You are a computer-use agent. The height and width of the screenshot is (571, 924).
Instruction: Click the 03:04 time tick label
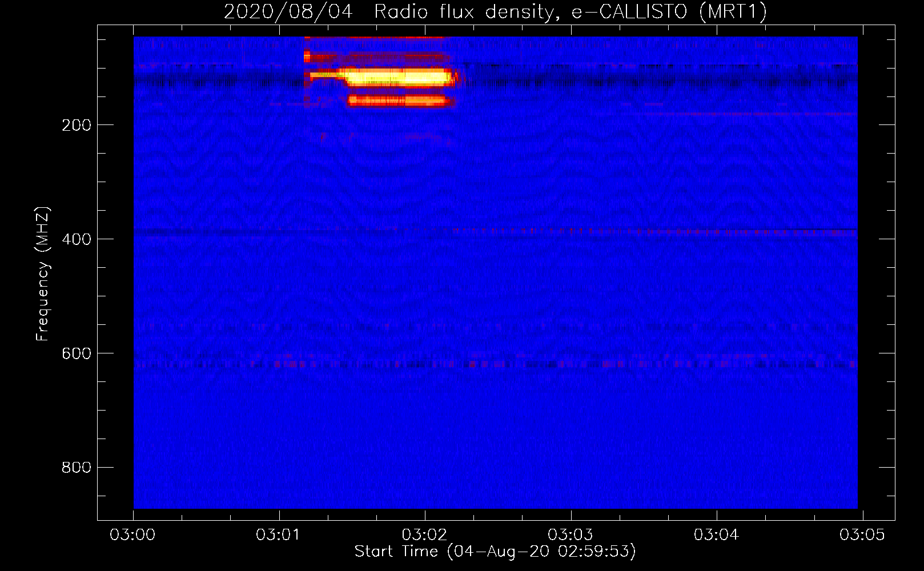click(x=717, y=534)
